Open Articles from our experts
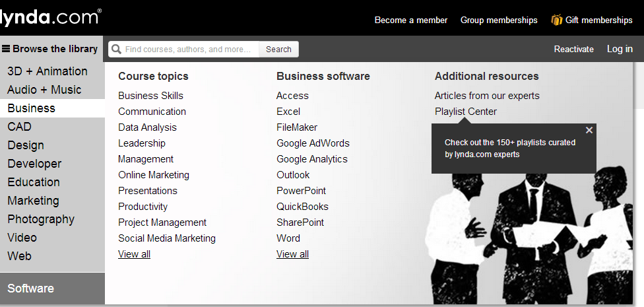This screenshot has width=644, height=307. point(487,96)
